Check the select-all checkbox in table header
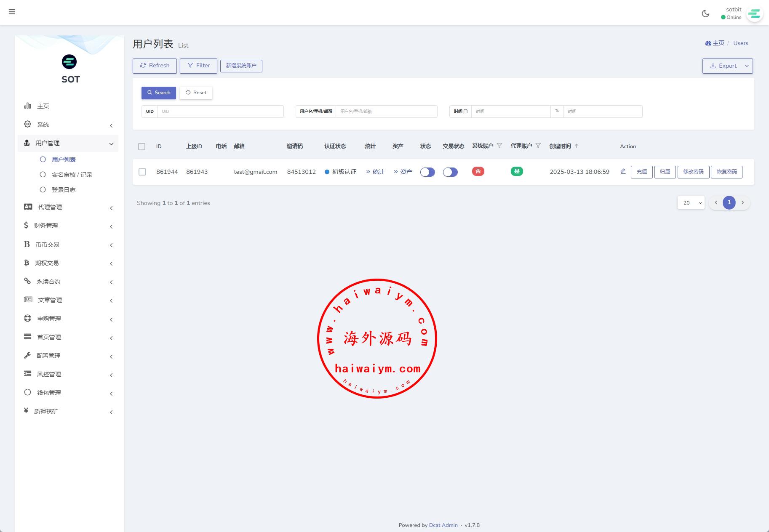This screenshot has width=769, height=532. pyautogui.click(x=142, y=146)
